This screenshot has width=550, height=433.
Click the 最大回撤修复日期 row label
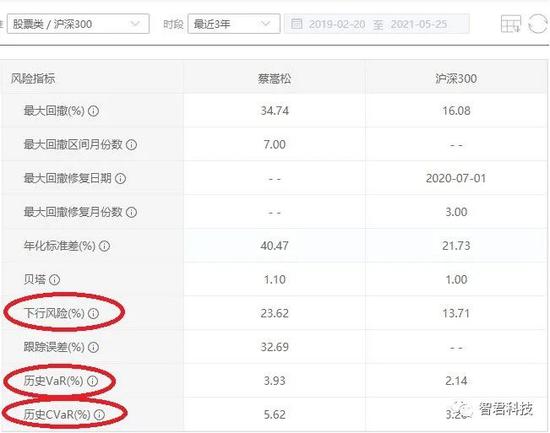coord(67,178)
